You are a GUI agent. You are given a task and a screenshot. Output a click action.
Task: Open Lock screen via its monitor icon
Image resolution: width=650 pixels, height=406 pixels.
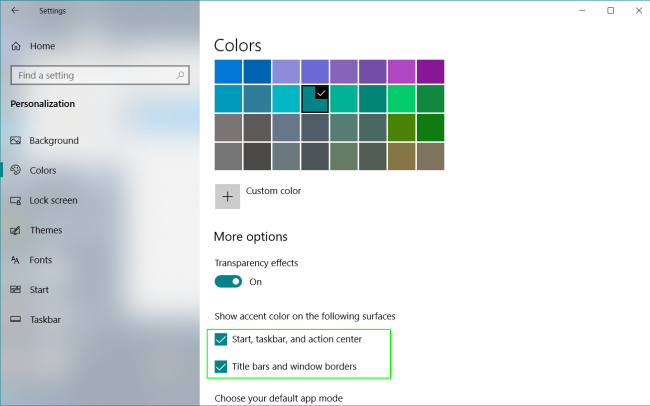15,200
